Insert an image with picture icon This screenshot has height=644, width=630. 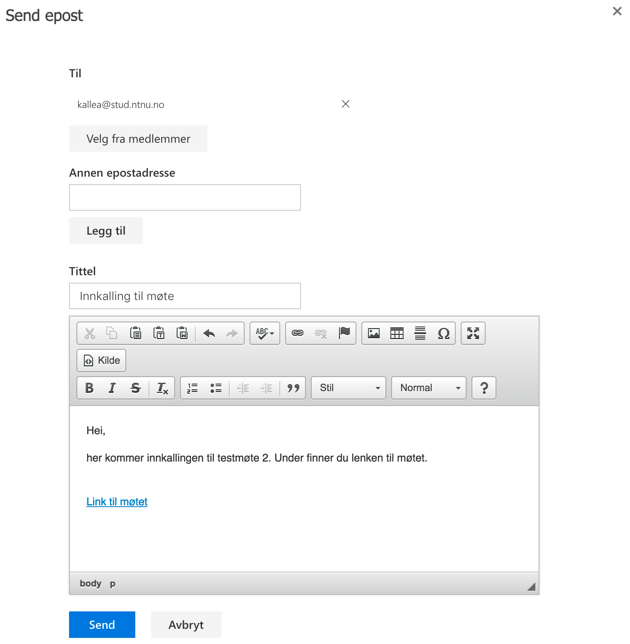tap(374, 333)
